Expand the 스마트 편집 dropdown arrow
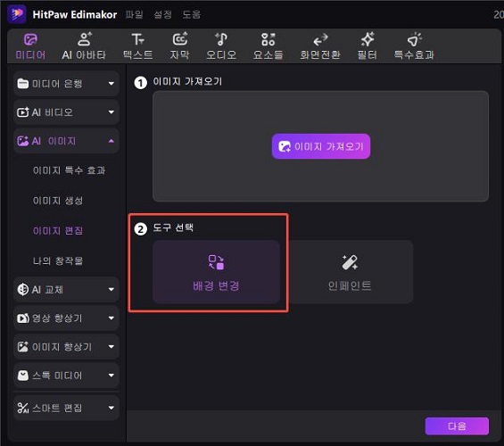Screen dimensions: 504x446 pyautogui.click(x=112, y=408)
